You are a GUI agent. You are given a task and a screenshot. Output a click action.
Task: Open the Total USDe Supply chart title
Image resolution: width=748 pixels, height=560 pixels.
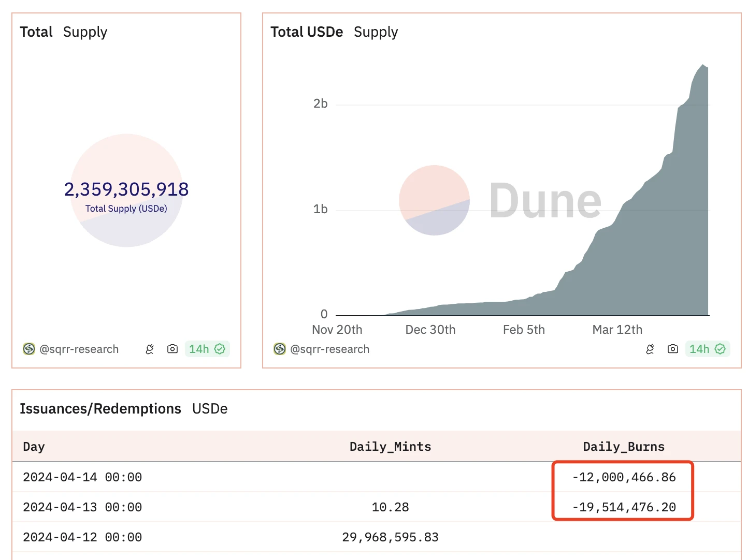point(334,32)
